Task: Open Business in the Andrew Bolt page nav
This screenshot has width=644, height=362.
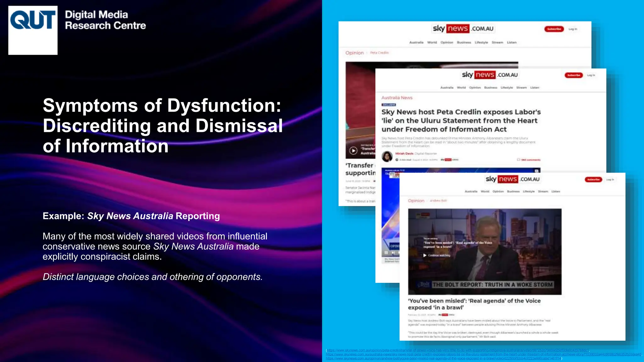Action: click(x=513, y=191)
